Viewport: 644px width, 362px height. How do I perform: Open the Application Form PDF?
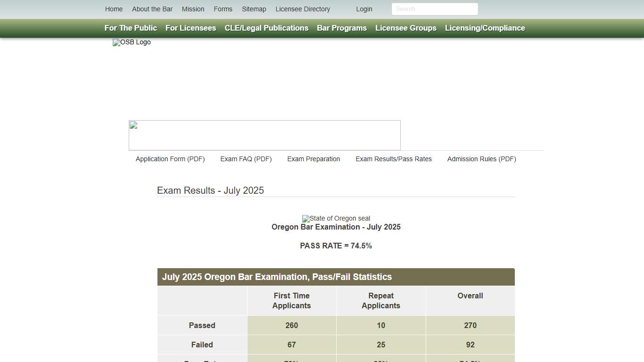(170, 159)
